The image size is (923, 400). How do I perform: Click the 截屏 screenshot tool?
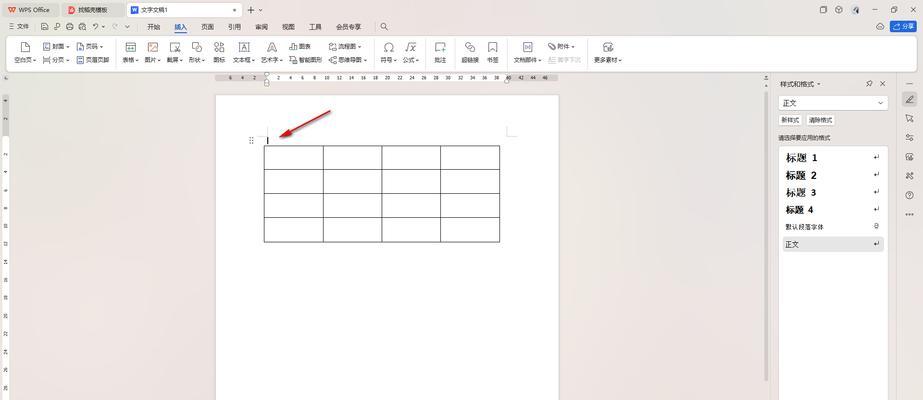(175, 53)
